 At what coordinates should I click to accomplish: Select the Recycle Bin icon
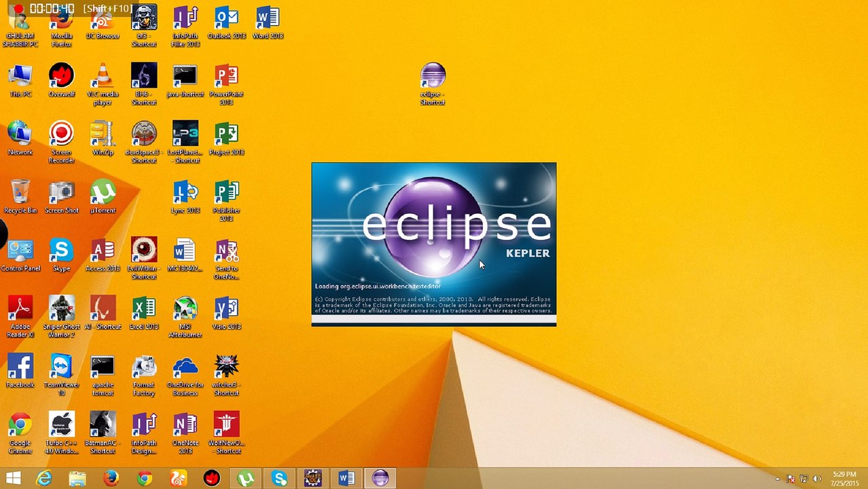[20, 197]
